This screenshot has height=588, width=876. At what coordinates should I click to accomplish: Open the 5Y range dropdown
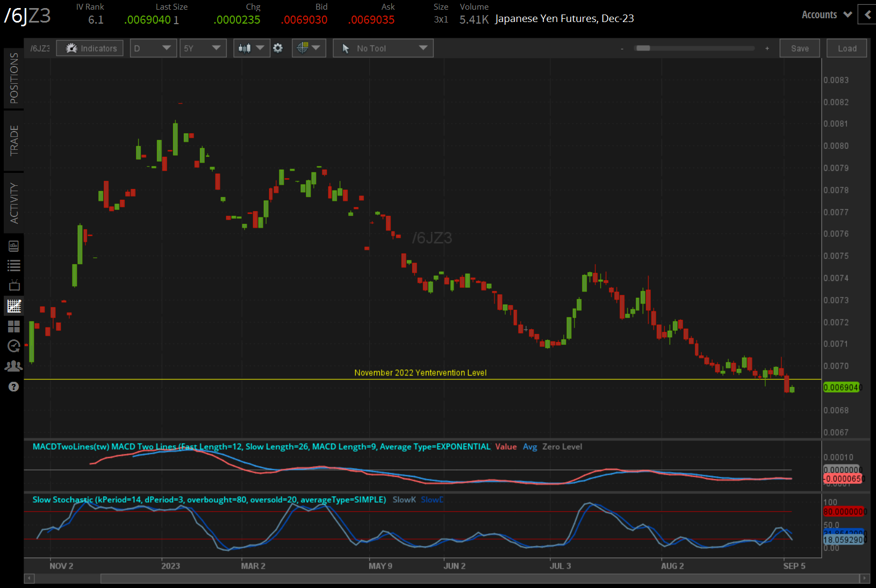click(203, 48)
